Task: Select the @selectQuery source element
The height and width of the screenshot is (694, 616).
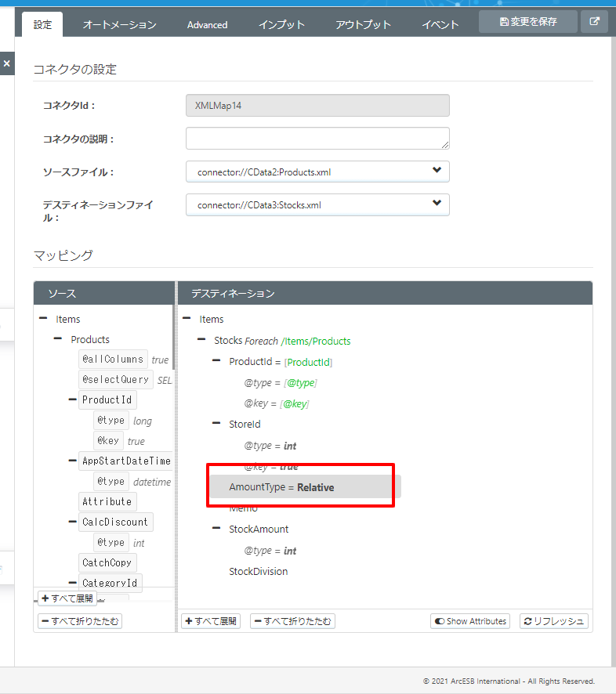Action: 115,379
